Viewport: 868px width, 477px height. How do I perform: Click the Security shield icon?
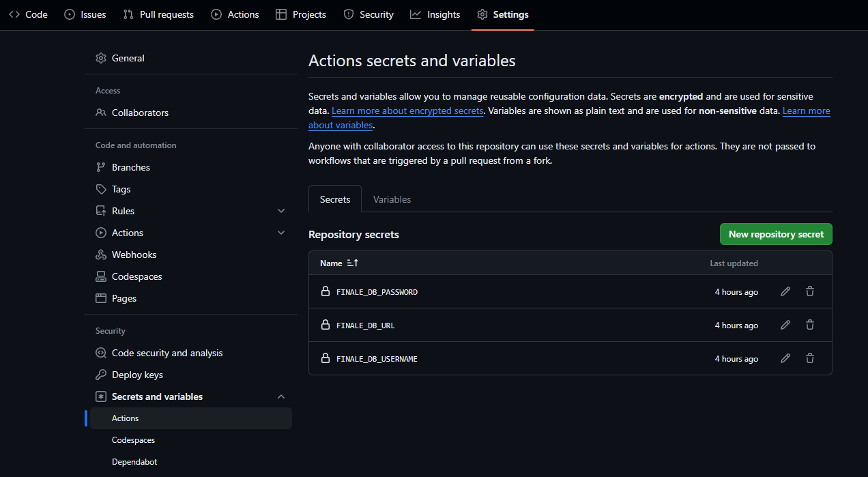pos(349,14)
